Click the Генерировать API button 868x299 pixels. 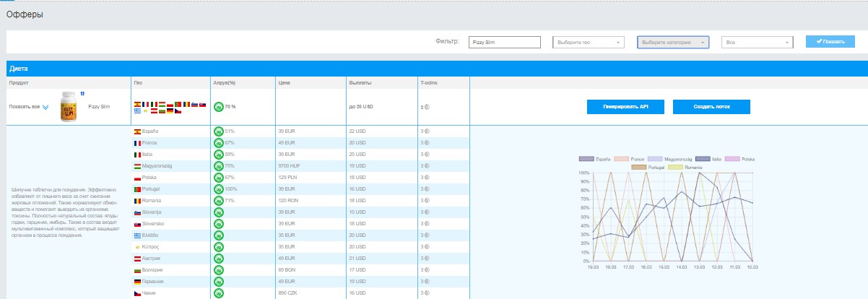click(625, 106)
